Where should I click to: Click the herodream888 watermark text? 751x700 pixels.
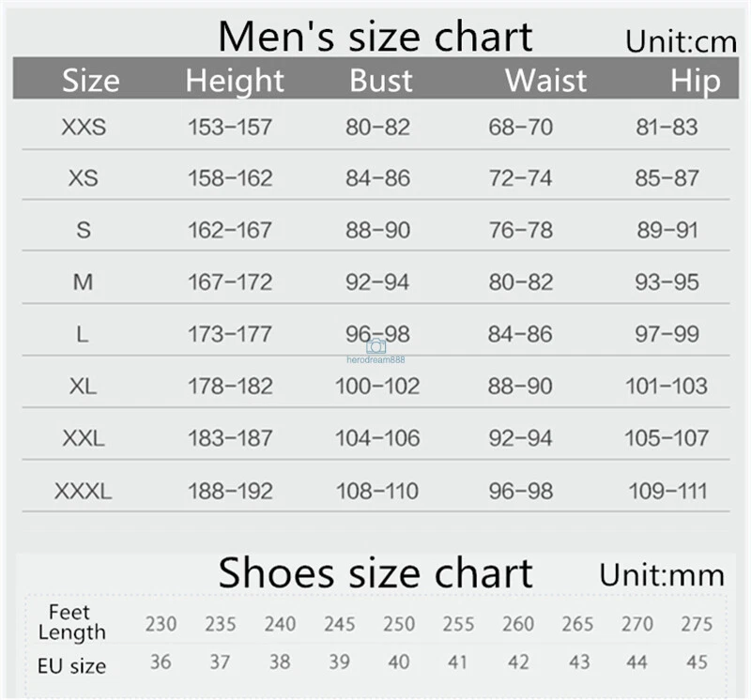click(375, 359)
